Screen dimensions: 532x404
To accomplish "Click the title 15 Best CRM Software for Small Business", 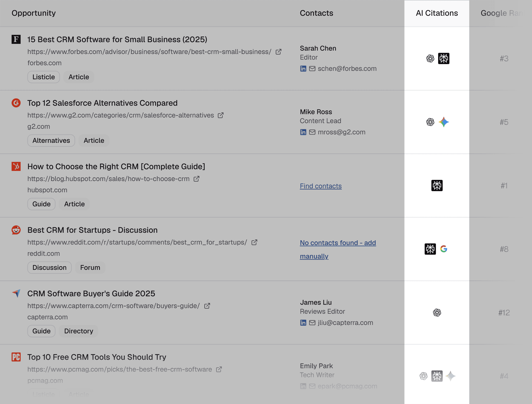I will [117, 39].
